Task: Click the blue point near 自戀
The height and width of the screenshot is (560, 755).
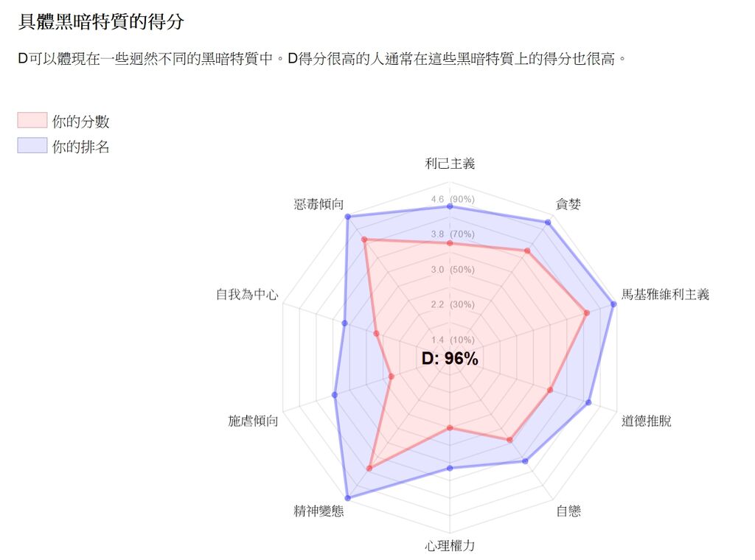Action: pos(525,461)
